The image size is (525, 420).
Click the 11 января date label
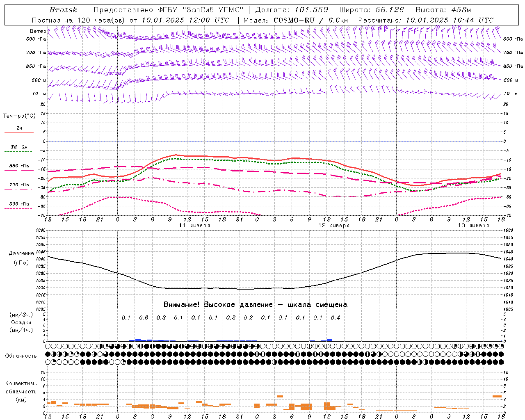click(x=194, y=226)
